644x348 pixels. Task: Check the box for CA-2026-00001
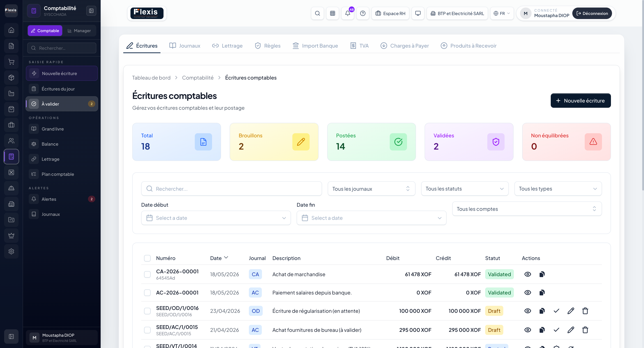(147, 274)
